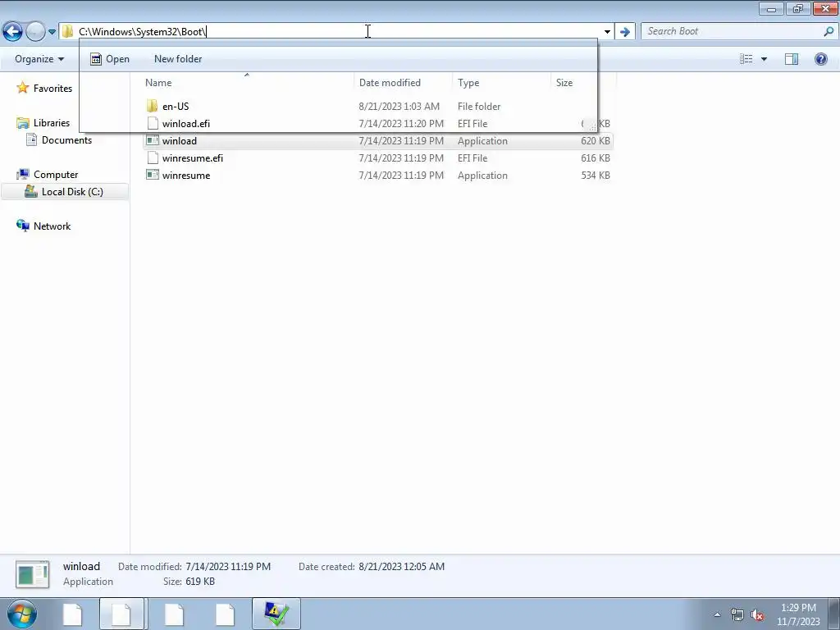Open the Windows Start button
This screenshot has width=840, height=630.
(x=21, y=614)
